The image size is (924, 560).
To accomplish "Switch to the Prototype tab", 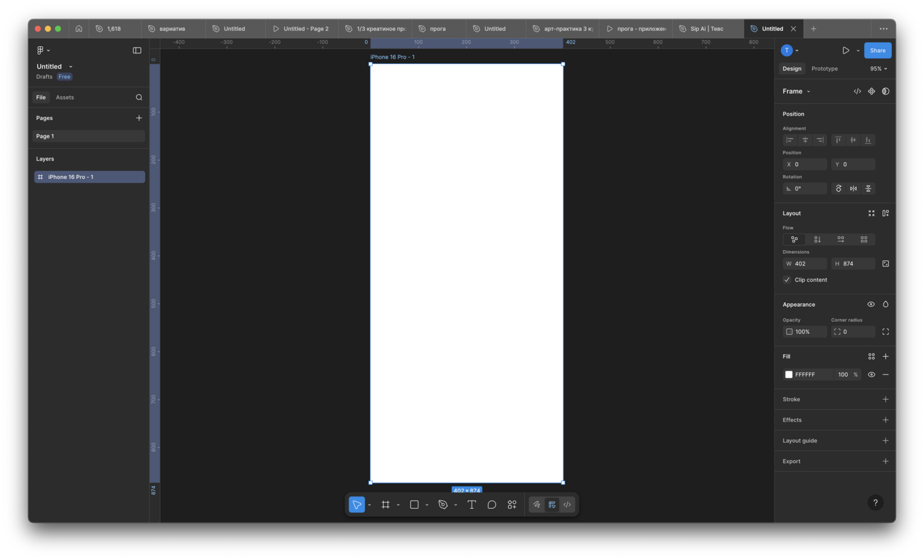I will pyautogui.click(x=825, y=69).
